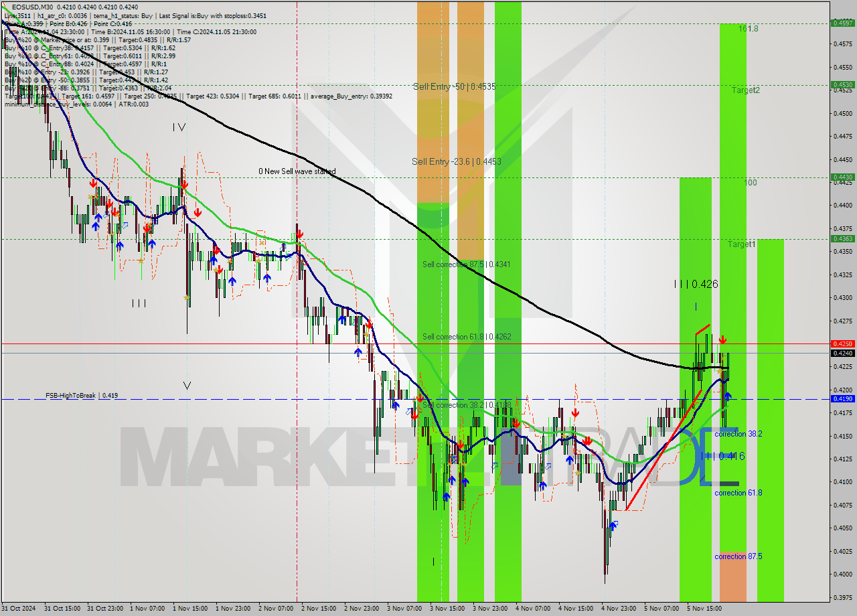This screenshot has height=616, width=857.
Task: Click the 'I V' wave label
Action: pos(179,127)
